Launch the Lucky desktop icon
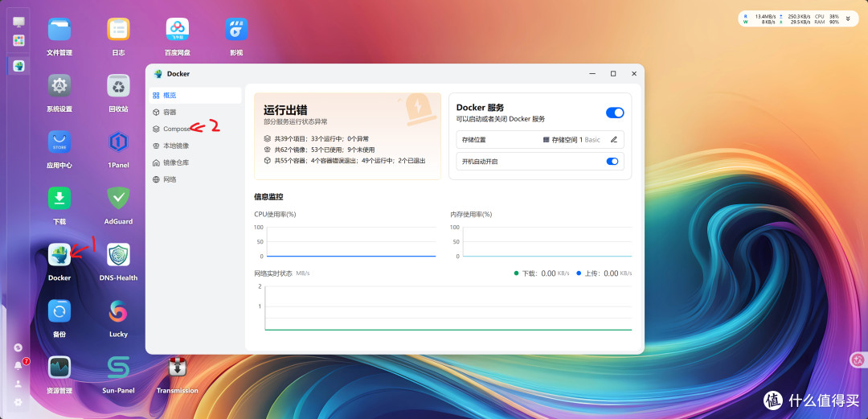 pyautogui.click(x=118, y=311)
